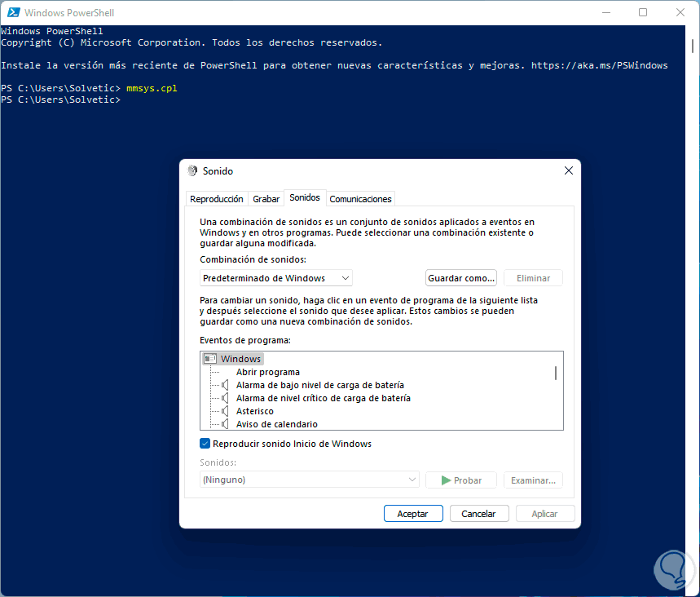Click speaker icon beside Asterisco

[x=225, y=411]
